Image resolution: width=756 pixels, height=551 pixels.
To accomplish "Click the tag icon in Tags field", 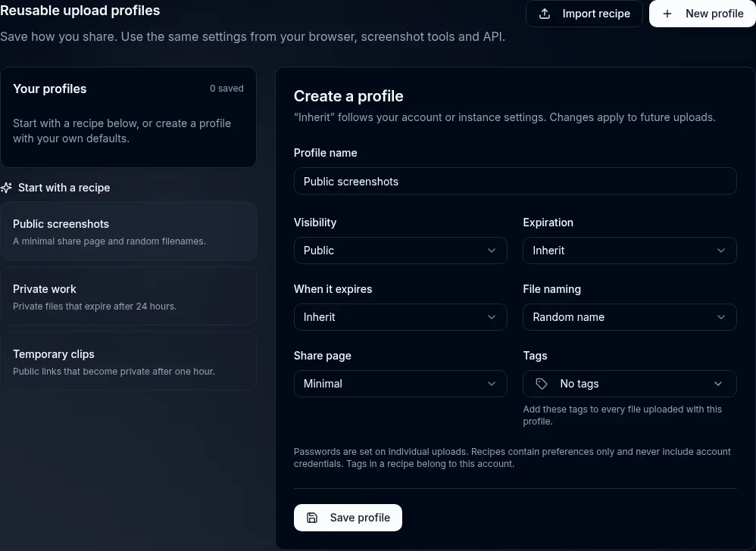I will [542, 384].
